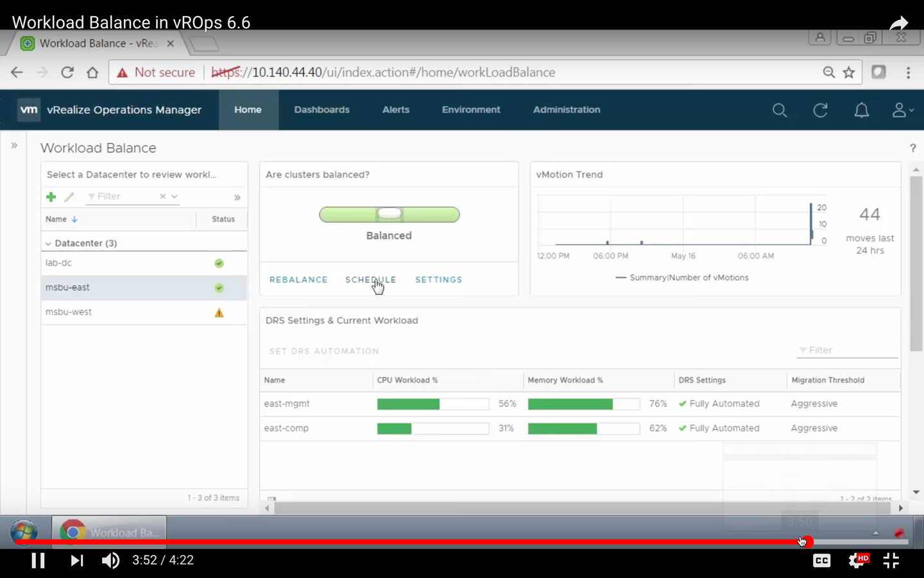
Task: Open the alerts bell icon
Action: (x=861, y=110)
